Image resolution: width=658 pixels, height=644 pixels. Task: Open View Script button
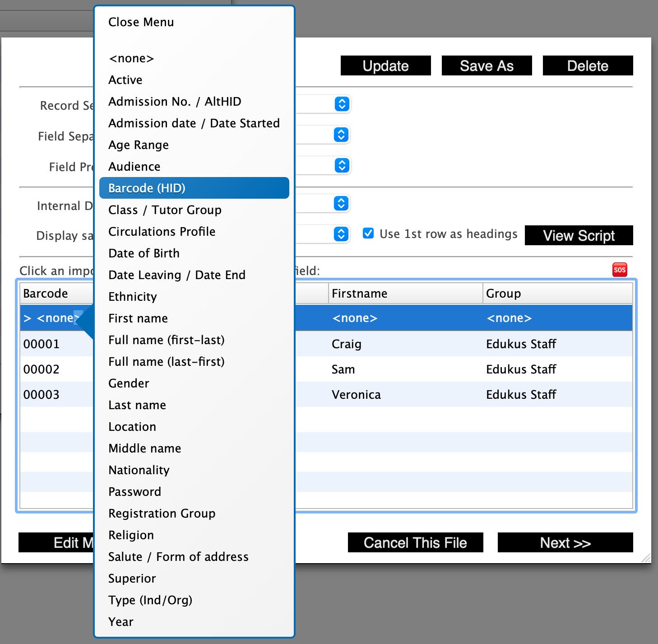click(x=579, y=235)
